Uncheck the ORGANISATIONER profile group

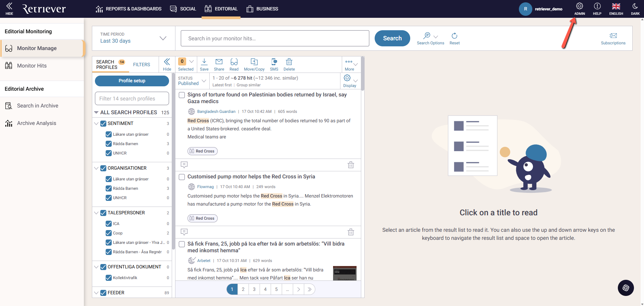103,168
